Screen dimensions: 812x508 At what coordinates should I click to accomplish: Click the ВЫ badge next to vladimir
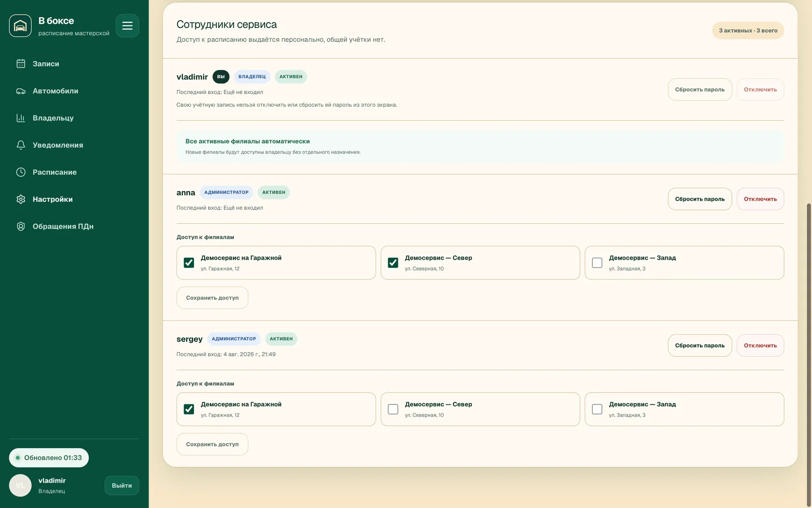coord(221,77)
